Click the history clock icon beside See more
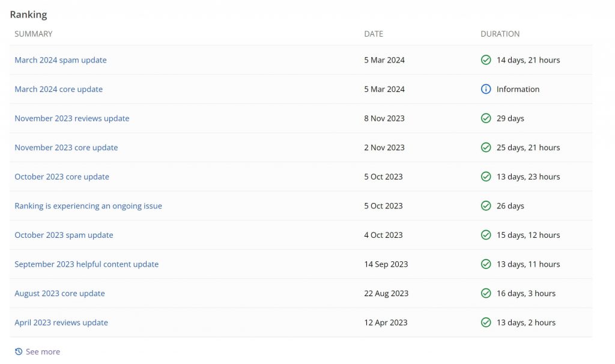The width and height of the screenshot is (615, 364). coord(19,351)
